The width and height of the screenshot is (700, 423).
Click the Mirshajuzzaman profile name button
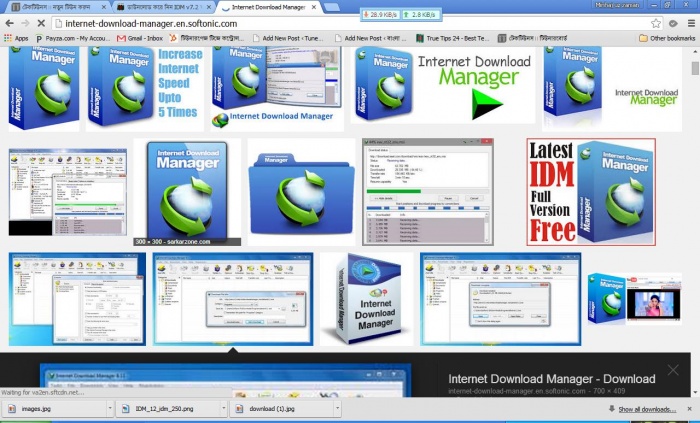(617, 5)
